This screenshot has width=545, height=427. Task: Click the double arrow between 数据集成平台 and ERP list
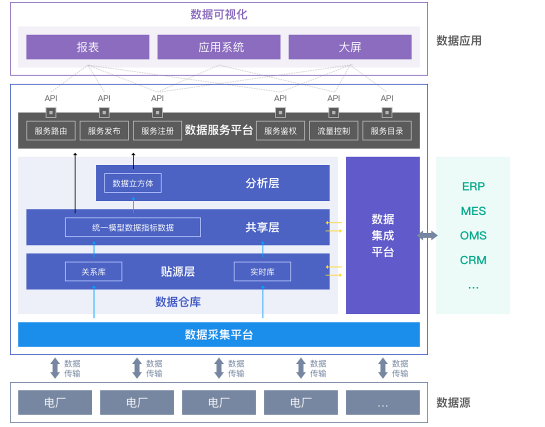point(427,236)
